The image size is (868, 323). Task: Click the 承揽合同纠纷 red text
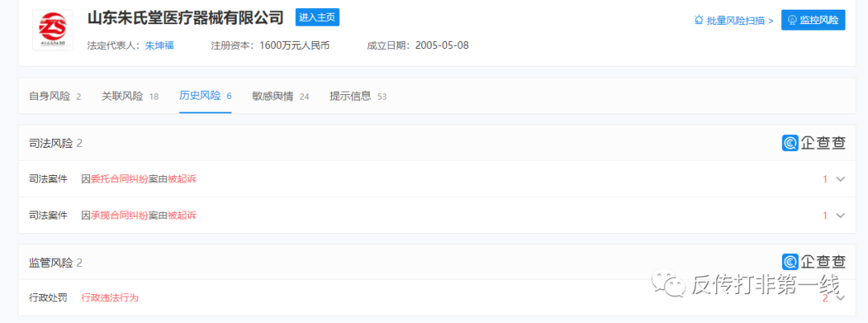tap(120, 215)
